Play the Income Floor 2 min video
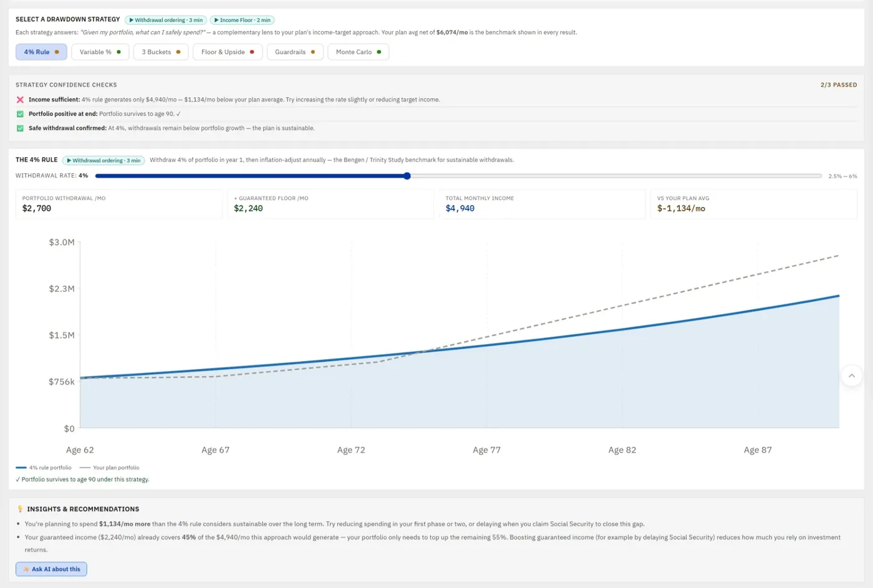 [243, 20]
